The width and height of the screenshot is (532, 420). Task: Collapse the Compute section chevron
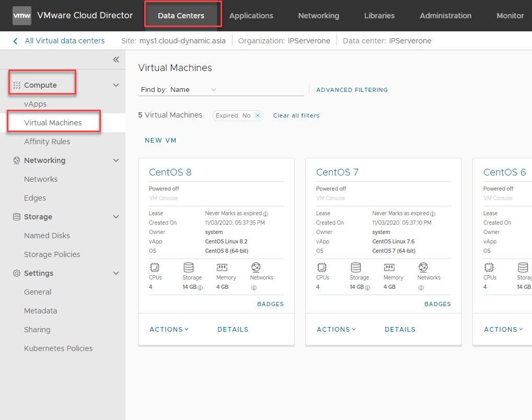pyautogui.click(x=116, y=85)
